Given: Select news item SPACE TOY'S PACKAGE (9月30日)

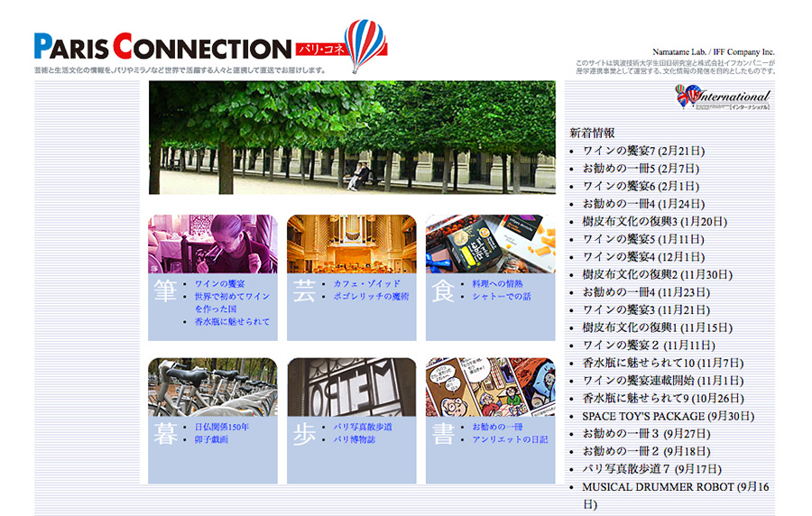Looking at the screenshot, I should (x=669, y=416).
